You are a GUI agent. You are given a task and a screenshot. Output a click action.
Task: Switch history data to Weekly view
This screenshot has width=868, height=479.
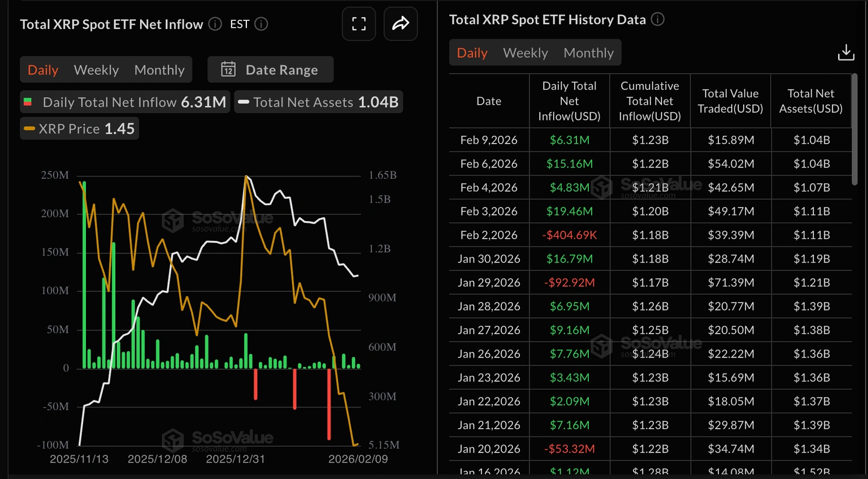point(525,52)
